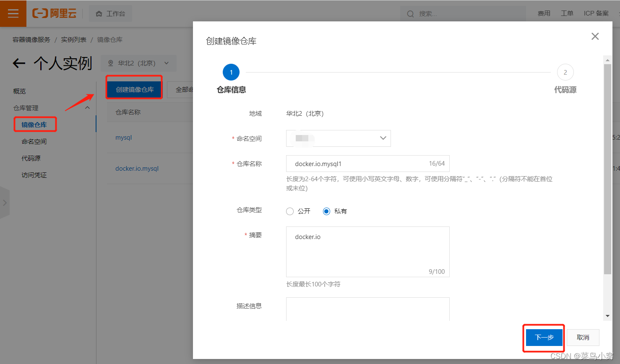This screenshot has width=620, height=364.
Task: Select the 公开 repository type
Action: coord(290,211)
